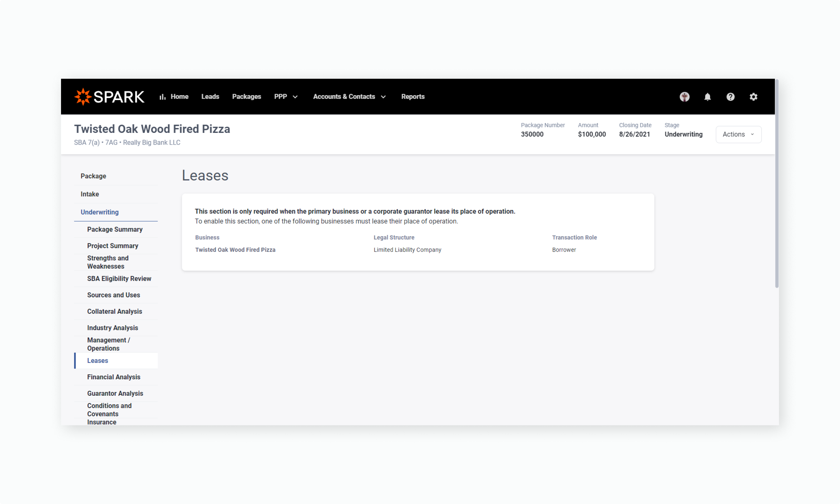
Task: Open Twisted Oak Wood Fired Pizza business link
Action: pyautogui.click(x=235, y=250)
